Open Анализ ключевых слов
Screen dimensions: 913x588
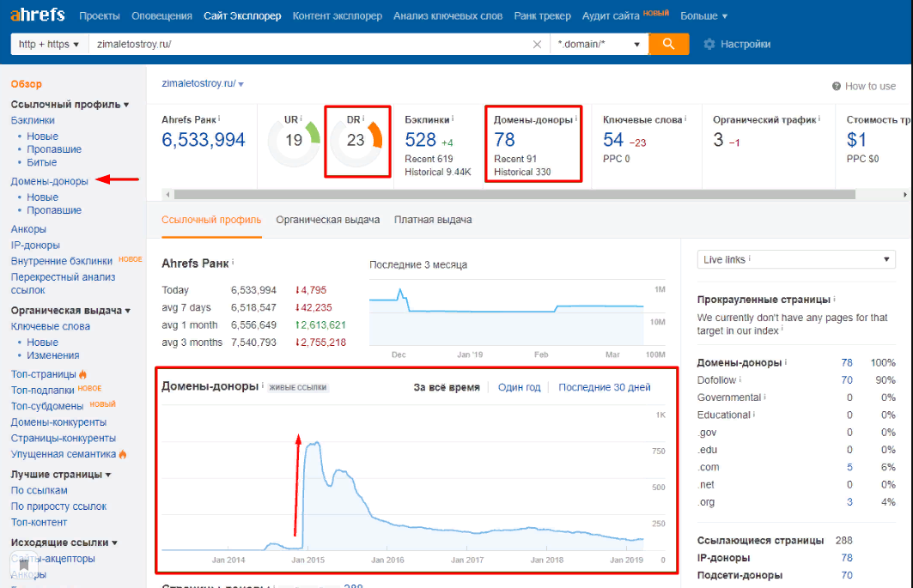[x=447, y=15]
